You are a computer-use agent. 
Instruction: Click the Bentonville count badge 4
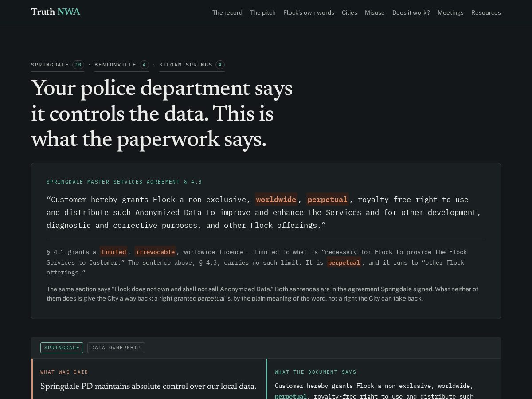click(144, 65)
